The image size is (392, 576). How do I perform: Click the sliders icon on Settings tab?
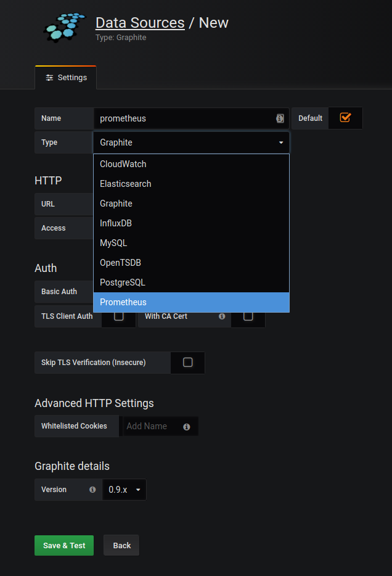tap(49, 78)
